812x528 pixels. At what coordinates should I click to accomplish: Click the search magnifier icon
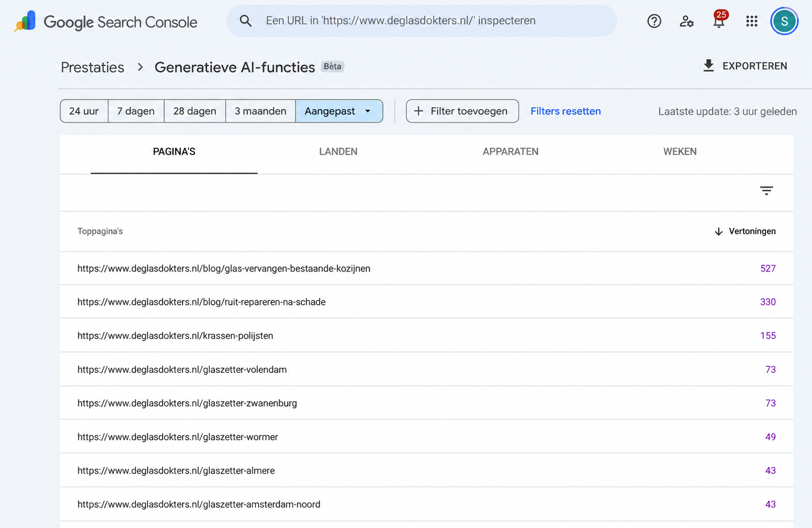[x=245, y=21]
